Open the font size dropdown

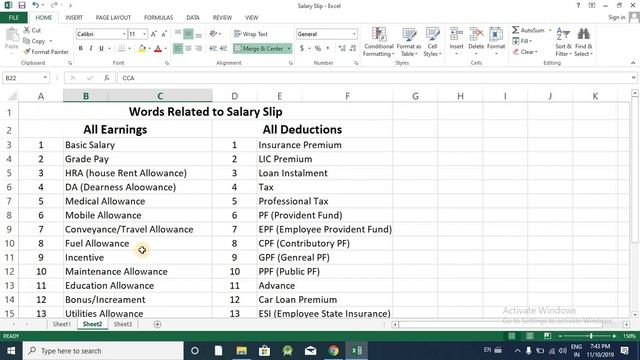pyautogui.click(x=144, y=34)
